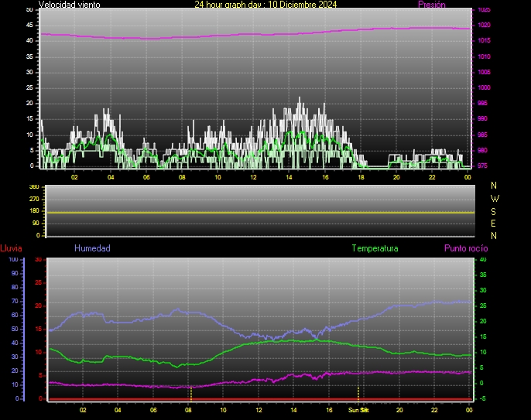531x420 pixels.
Task: Select the "1005" pressure axis value
Action: click(x=484, y=72)
